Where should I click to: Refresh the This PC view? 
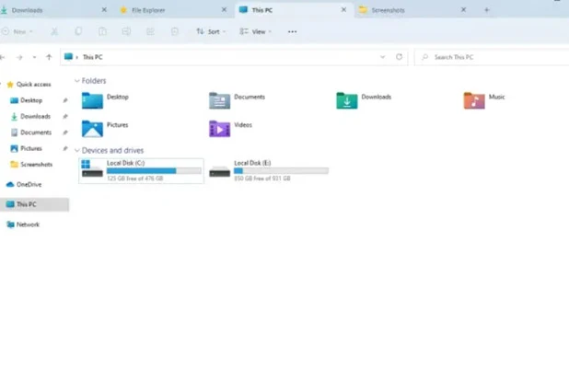click(x=400, y=57)
